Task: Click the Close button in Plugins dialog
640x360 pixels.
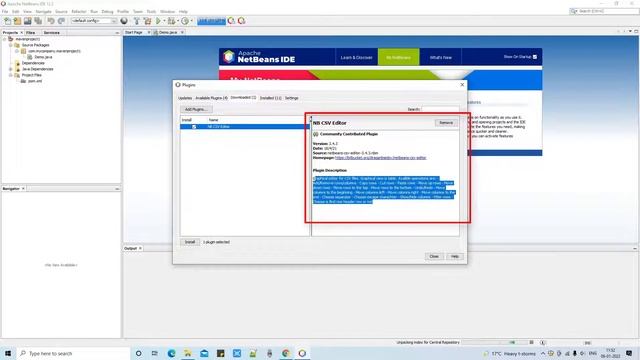Action: click(434, 256)
